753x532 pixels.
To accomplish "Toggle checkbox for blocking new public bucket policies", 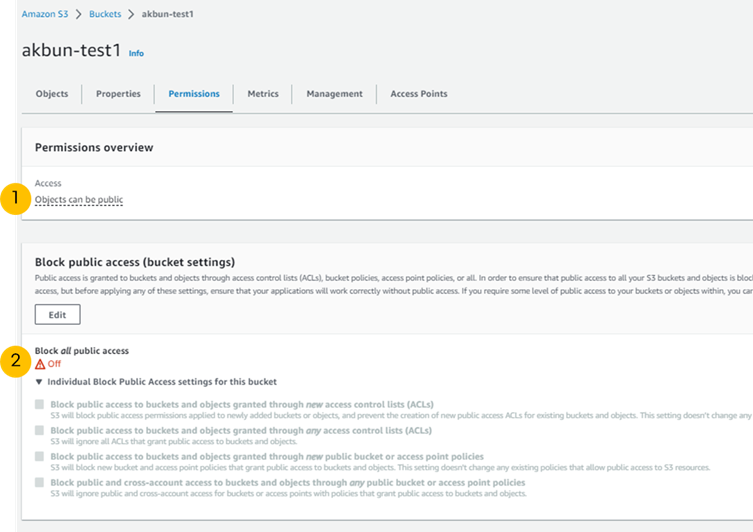I will [39, 456].
